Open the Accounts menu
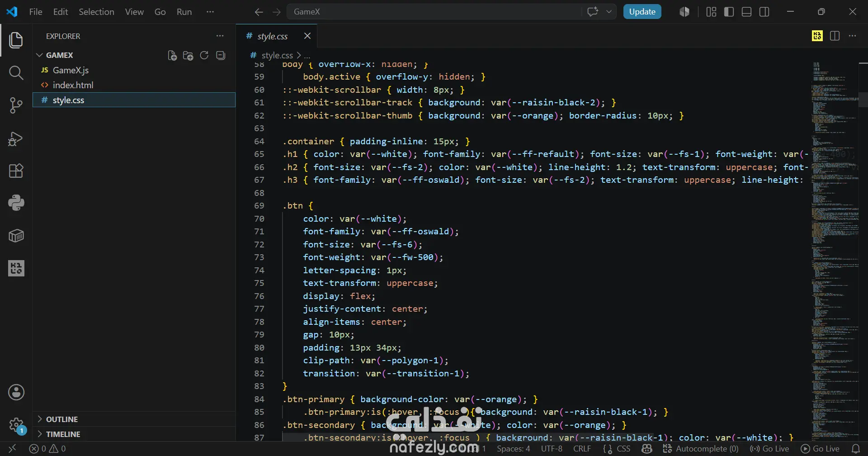Screen dimensions: 868x456 coord(16,392)
